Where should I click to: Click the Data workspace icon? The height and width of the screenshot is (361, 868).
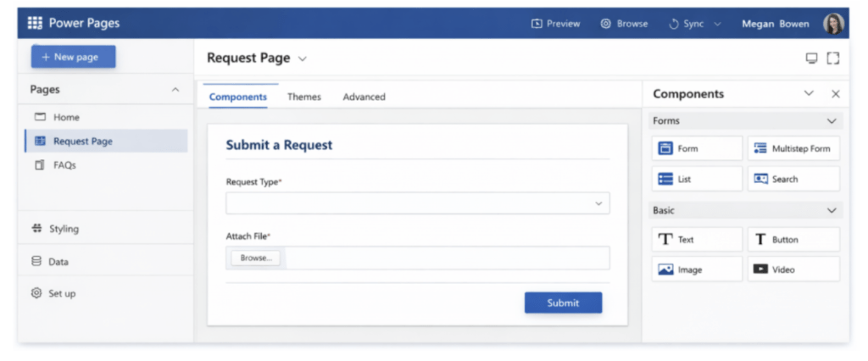pyautogui.click(x=36, y=261)
